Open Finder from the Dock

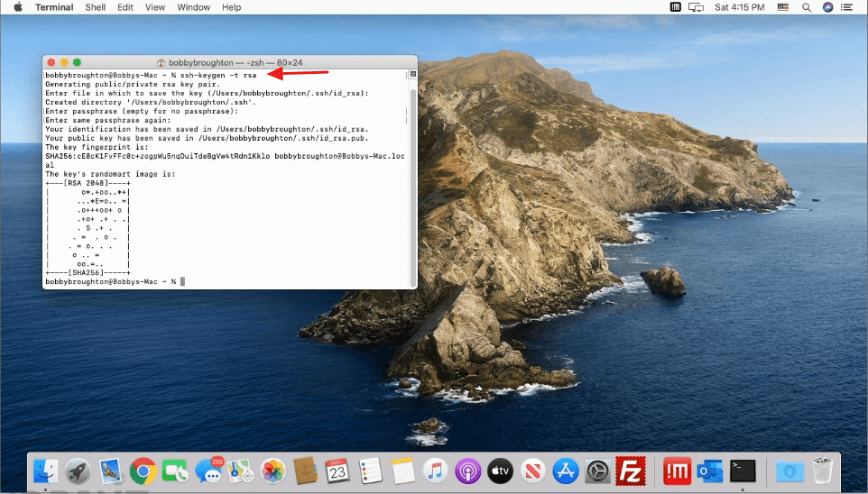46,471
